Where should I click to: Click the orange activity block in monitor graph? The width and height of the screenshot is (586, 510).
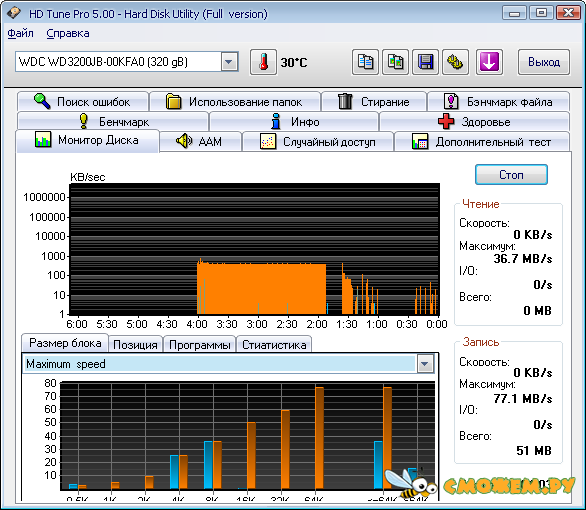coord(262,289)
